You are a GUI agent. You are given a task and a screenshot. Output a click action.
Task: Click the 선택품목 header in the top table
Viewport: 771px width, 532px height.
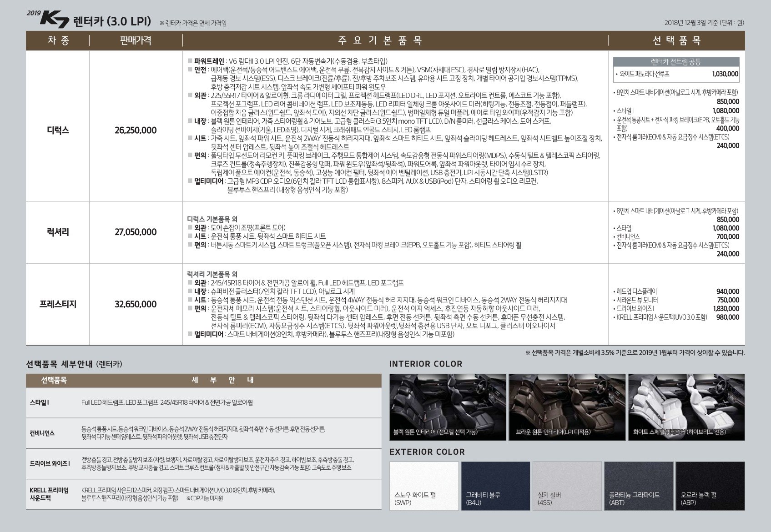[676, 40]
